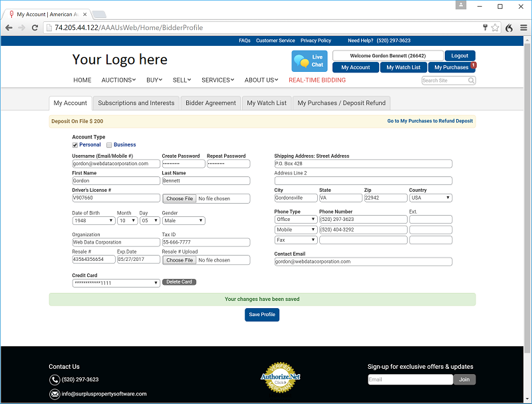Click Choose File for Driver's License
The width and height of the screenshot is (532, 404).
click(180, 198)
